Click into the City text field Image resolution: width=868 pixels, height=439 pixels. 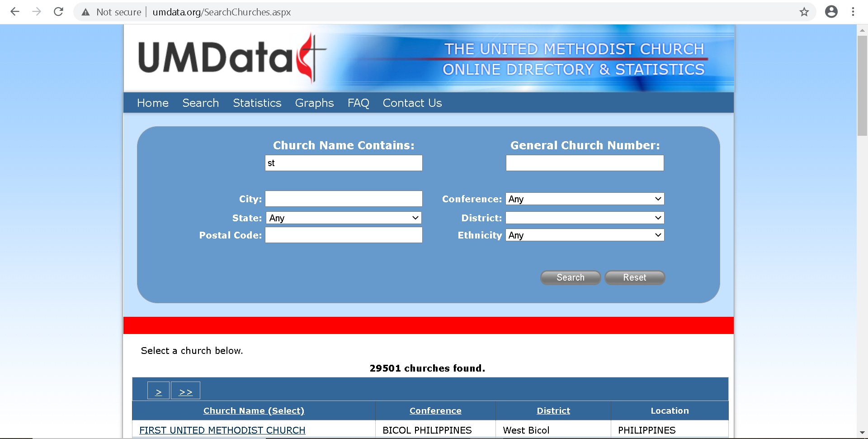pos(344,199)
